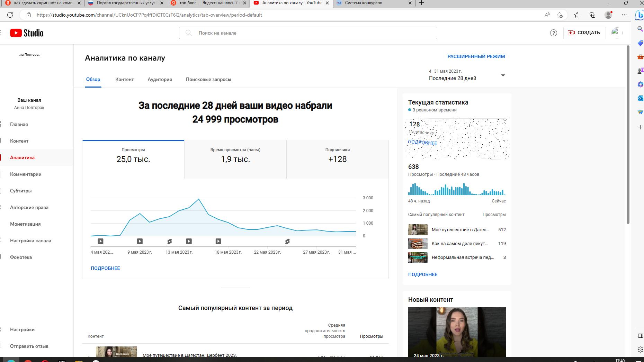Open browser favorites list icon
Screen dimensions: 644x362
tap(577, 15)
